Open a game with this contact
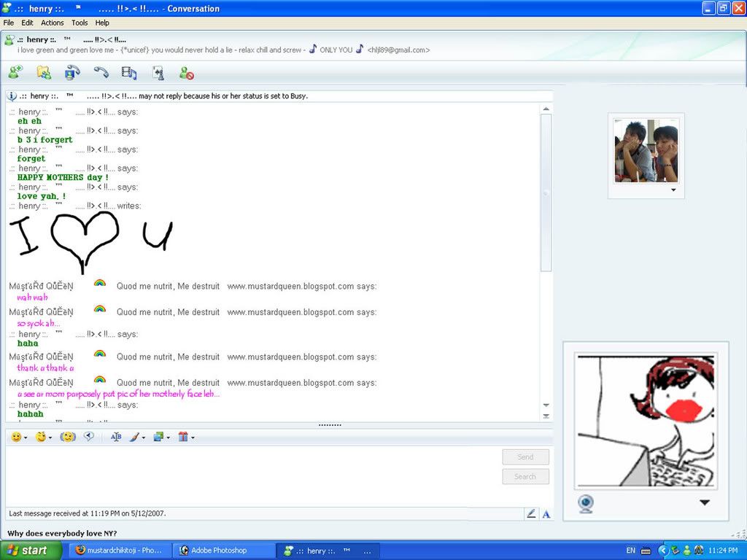Screen dimensions: 747x560 tap(159, 73)
